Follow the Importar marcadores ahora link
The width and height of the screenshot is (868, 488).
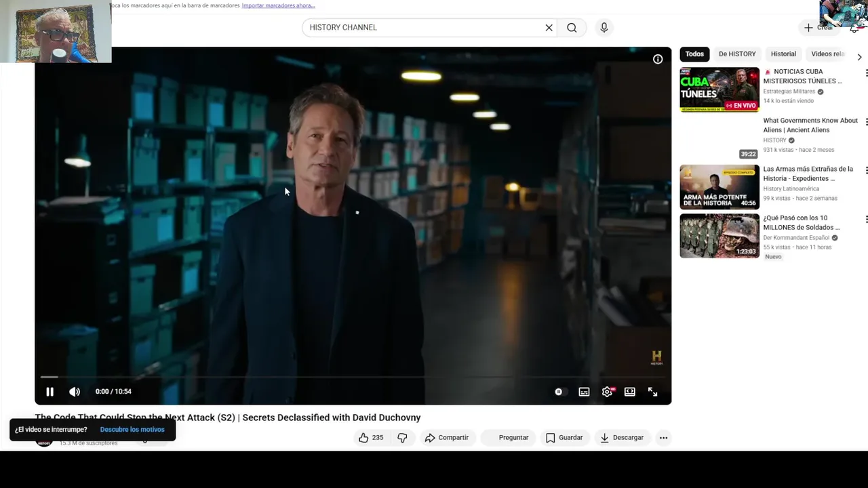tap(278, 5)
